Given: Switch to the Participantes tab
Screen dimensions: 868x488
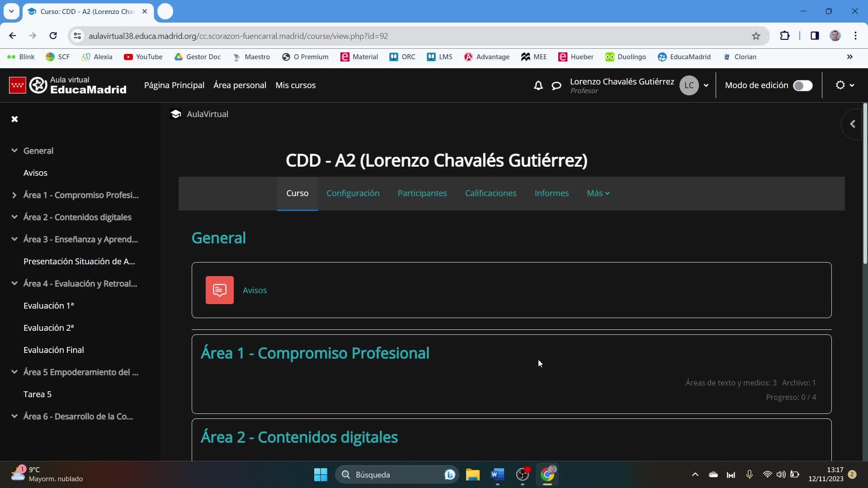Looking at the screenshot, I should tap(422, 193).
